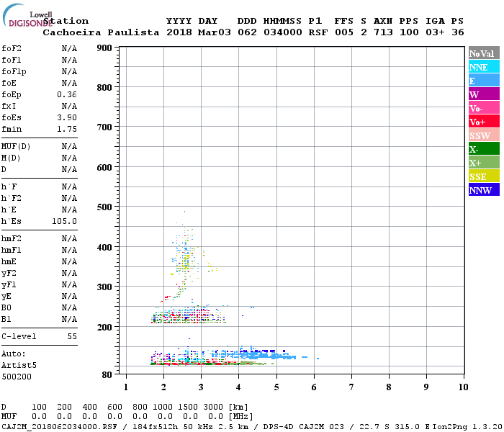The height and width of the screenshot is (432, 504).
Task: Click the Ion2Png 1.3.20 footer text
Action: [467, 426]
